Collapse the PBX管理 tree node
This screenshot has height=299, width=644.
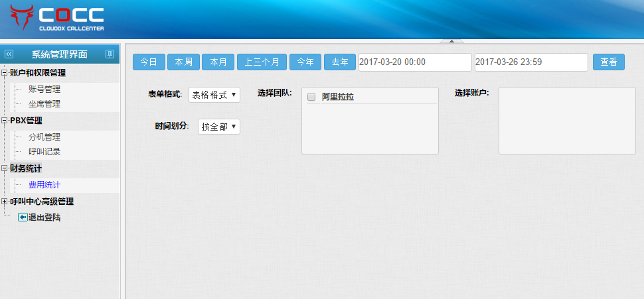point(5,121)
